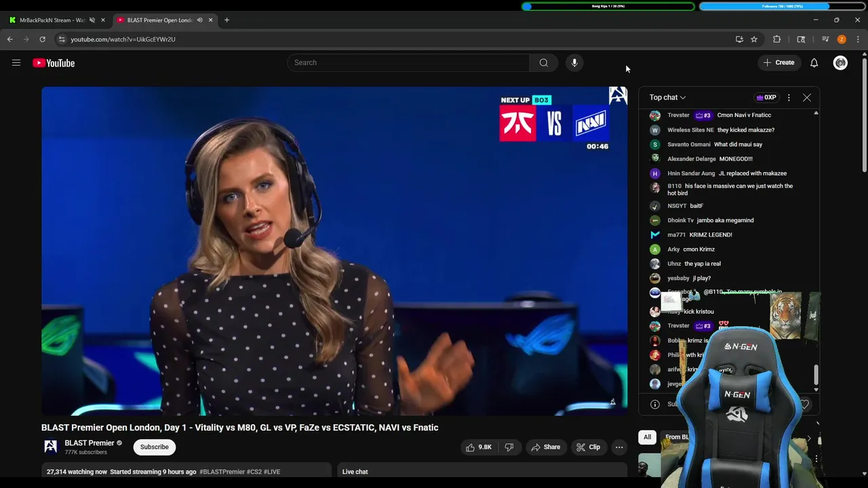Install app icon in address bar
This screenshot has height=488, width=868.
click(739, 39)
